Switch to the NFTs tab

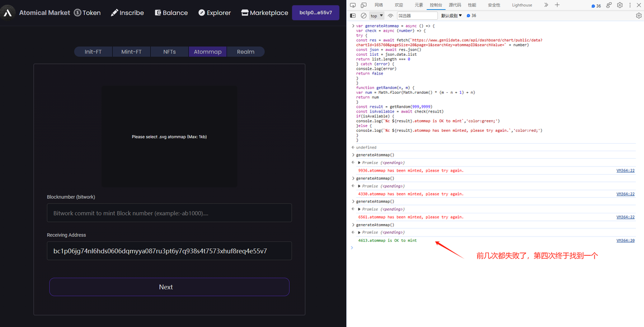(169, 51)
